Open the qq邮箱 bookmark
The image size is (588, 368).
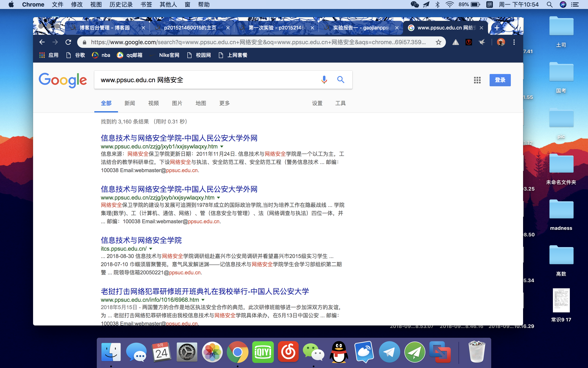[x=130, y=55]
